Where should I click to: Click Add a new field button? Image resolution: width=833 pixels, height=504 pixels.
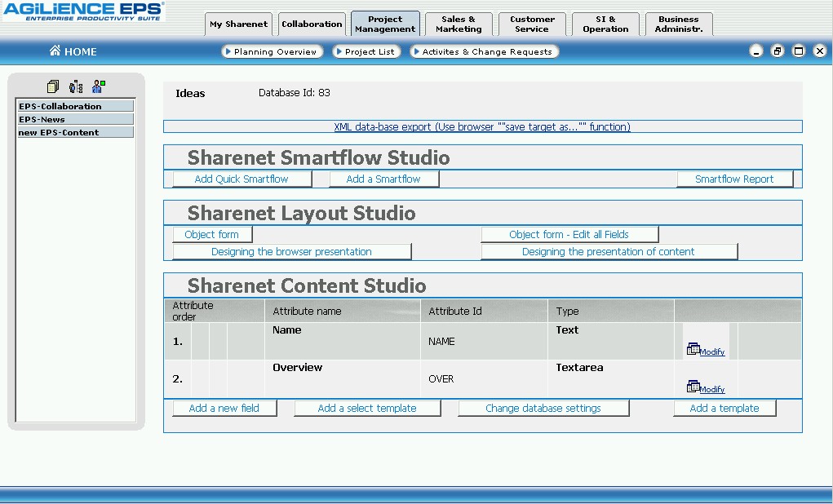[x=224, y=409]
